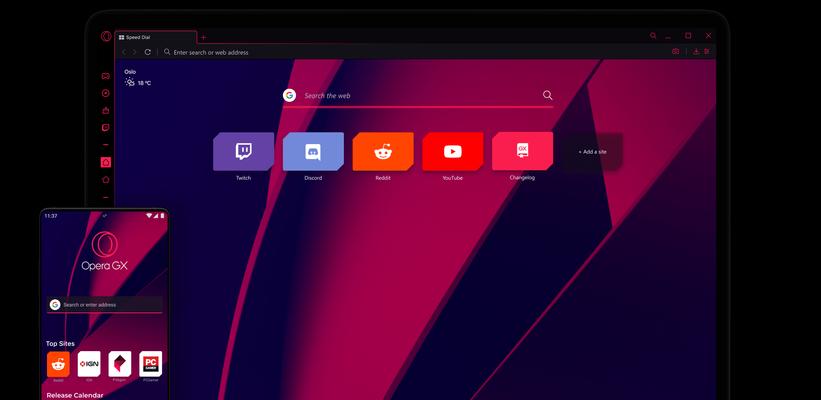This screenshot has height=400, width=821.
Task: Open a new tab with the plus
Action: point(204,37)
